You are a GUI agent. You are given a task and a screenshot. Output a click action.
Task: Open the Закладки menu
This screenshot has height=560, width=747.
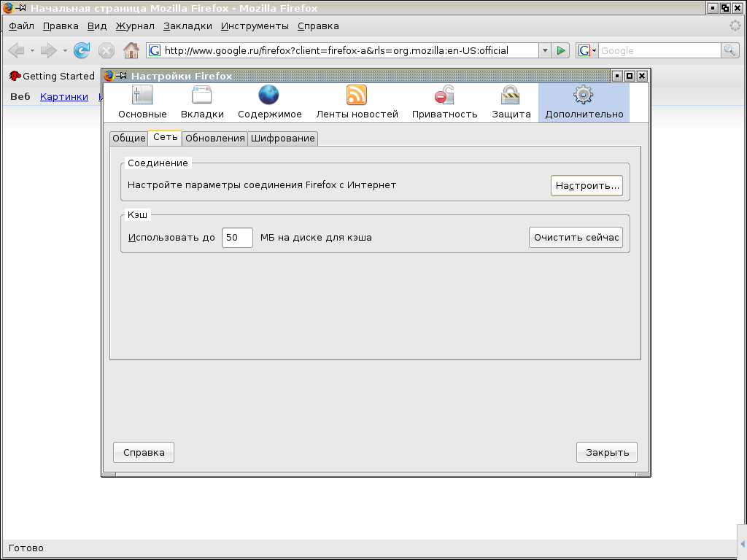(x=187, y=26)
